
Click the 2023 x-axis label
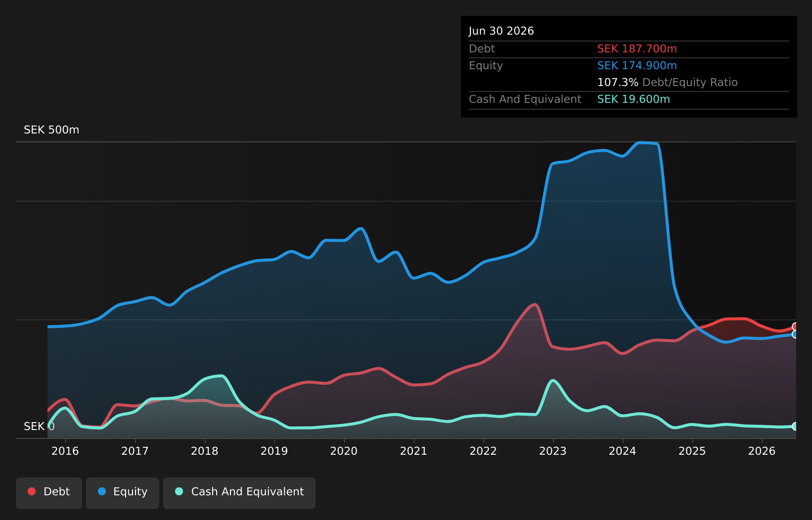coord(553,451)
